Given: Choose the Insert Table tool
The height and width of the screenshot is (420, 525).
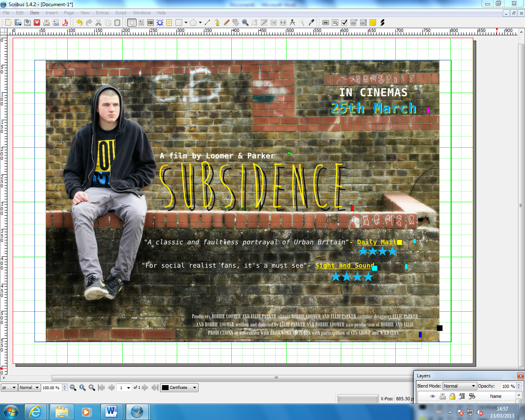Looking at the screenshot, I should pos(169,23).
